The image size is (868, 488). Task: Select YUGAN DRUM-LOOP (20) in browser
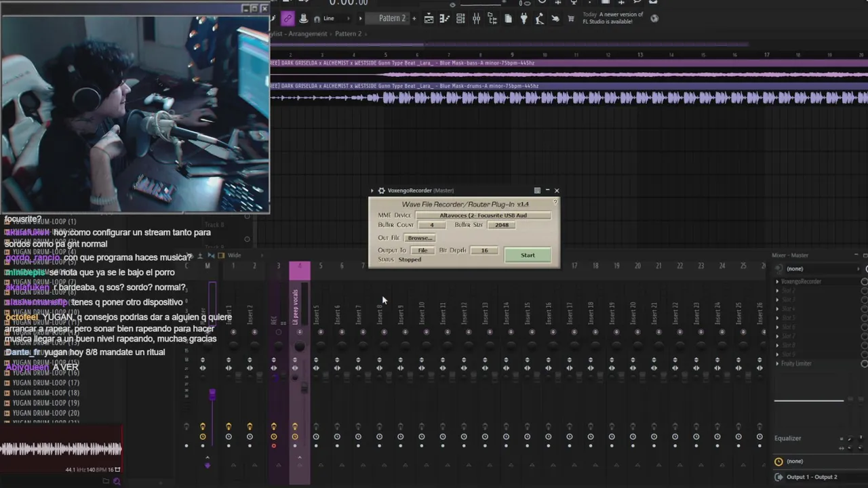click(x=45, y=413)
